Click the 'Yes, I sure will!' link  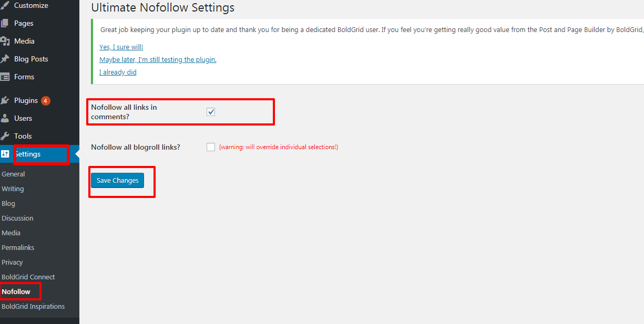(x=121, y=47)
